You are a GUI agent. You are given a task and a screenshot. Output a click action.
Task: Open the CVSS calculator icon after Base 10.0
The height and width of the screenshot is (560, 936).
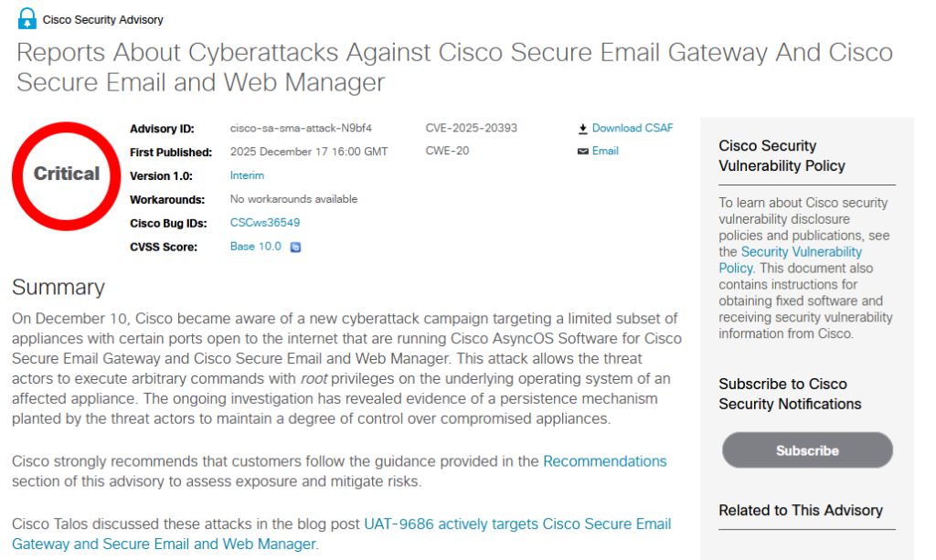295,247
